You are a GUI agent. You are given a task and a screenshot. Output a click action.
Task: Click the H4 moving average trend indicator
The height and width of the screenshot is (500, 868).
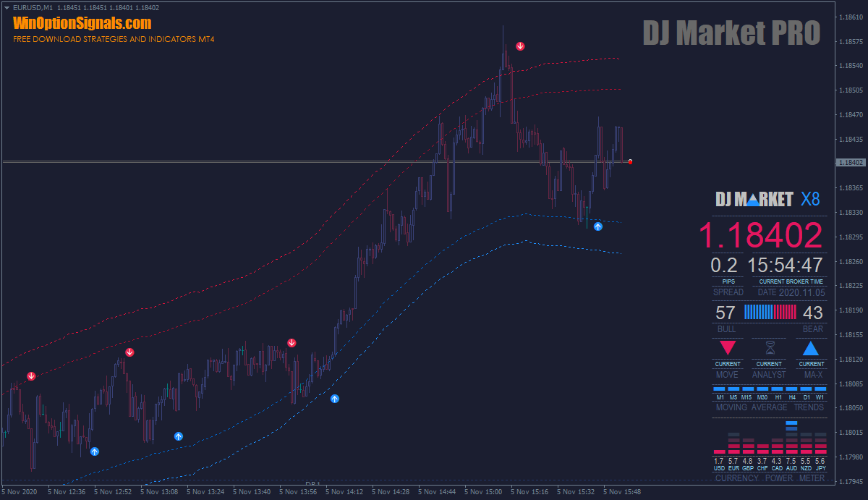(792, 389)
